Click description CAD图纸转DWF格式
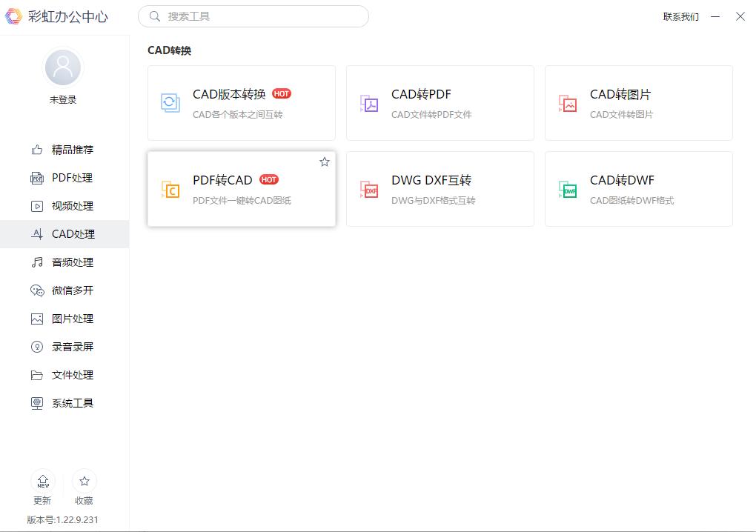The image size is (756, 532). coord(632,201)
